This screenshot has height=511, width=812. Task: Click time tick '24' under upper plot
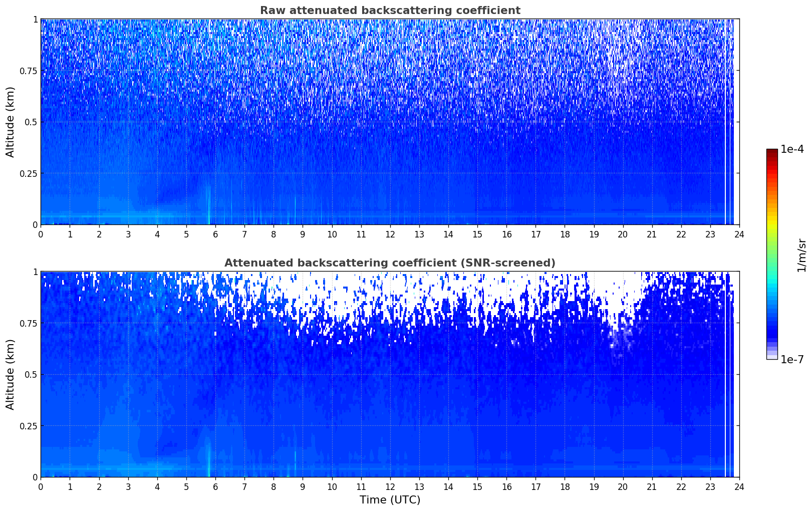tap(739, 234)
